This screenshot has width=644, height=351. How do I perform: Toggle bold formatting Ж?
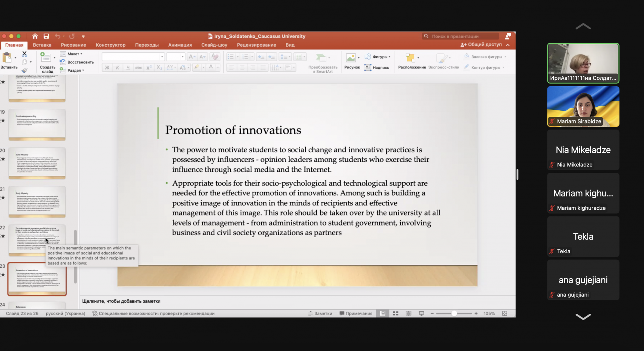[107, 67]
